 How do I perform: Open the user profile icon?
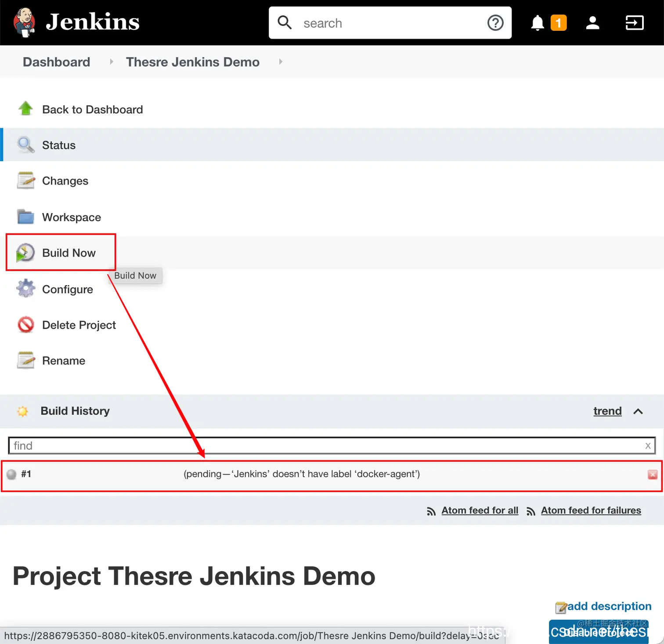[592, 23]
